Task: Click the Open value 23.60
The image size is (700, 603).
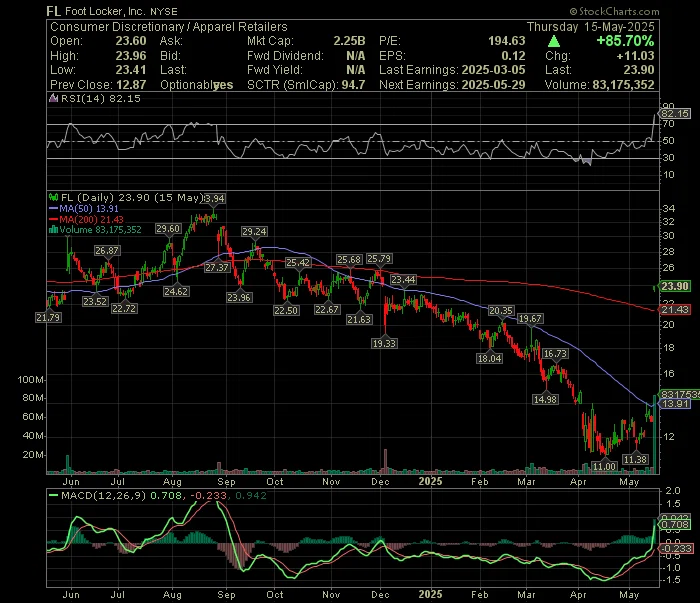Action: click(131, 41)
